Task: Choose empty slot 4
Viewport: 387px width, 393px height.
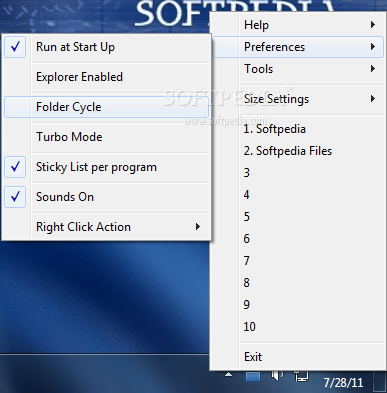Action: tap(298, 195)
